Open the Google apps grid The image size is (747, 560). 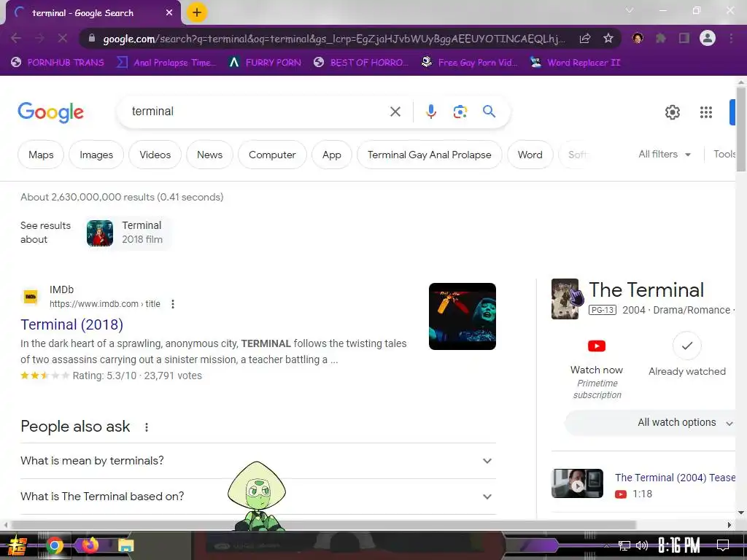(x=706, y=112)
